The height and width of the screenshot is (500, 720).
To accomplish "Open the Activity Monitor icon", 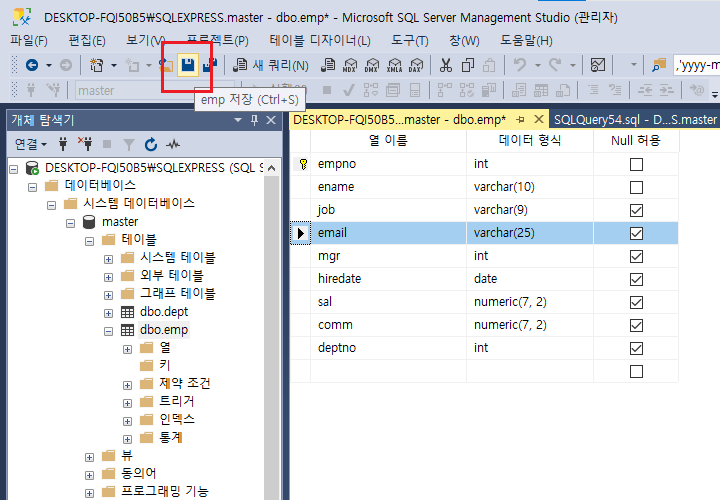I will click(597, 65).
